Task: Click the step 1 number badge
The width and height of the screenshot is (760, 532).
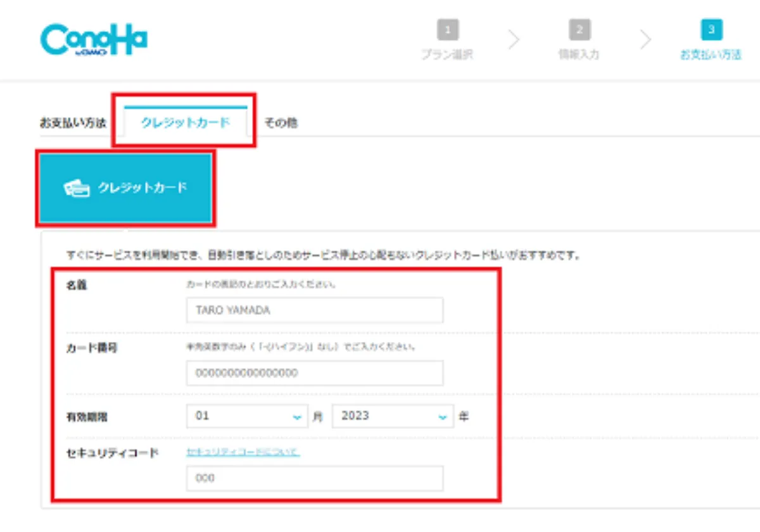Action: [x=448, y=30]
